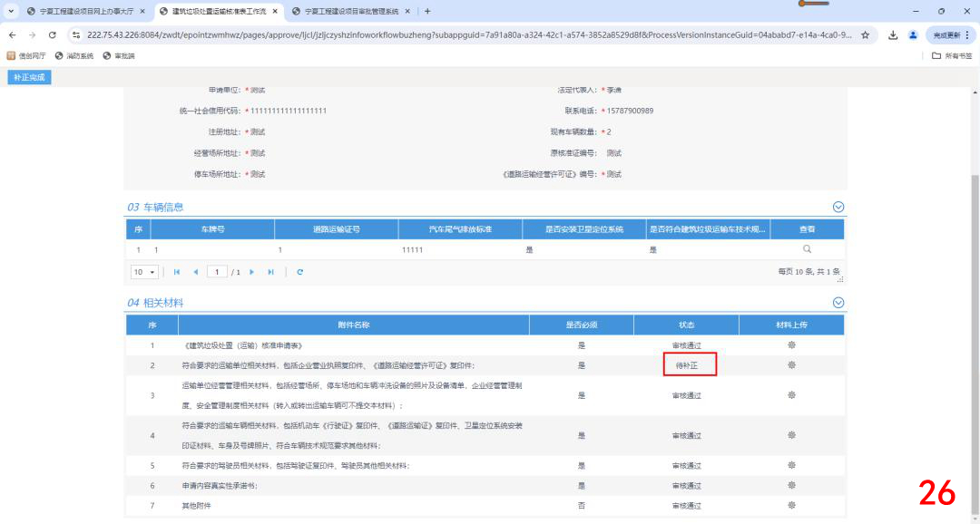Click upload gear icon for material row 4

tap(791, 435)
